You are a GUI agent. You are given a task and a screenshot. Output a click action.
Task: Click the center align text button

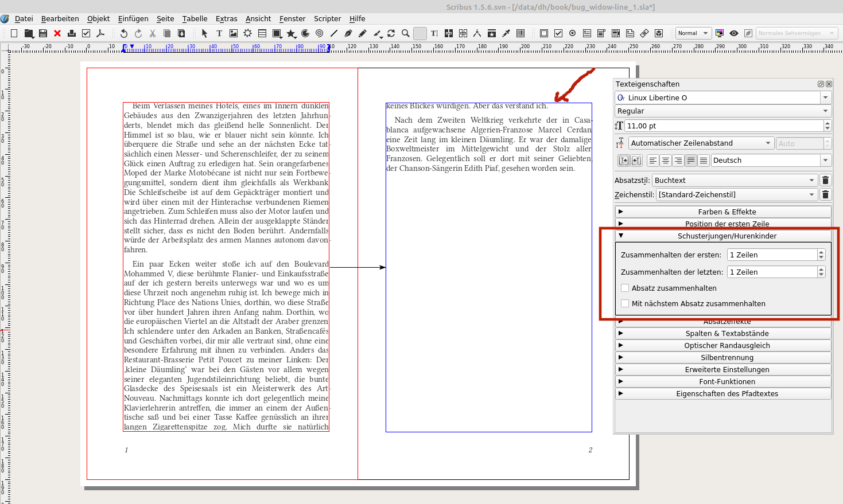point(666,161)
